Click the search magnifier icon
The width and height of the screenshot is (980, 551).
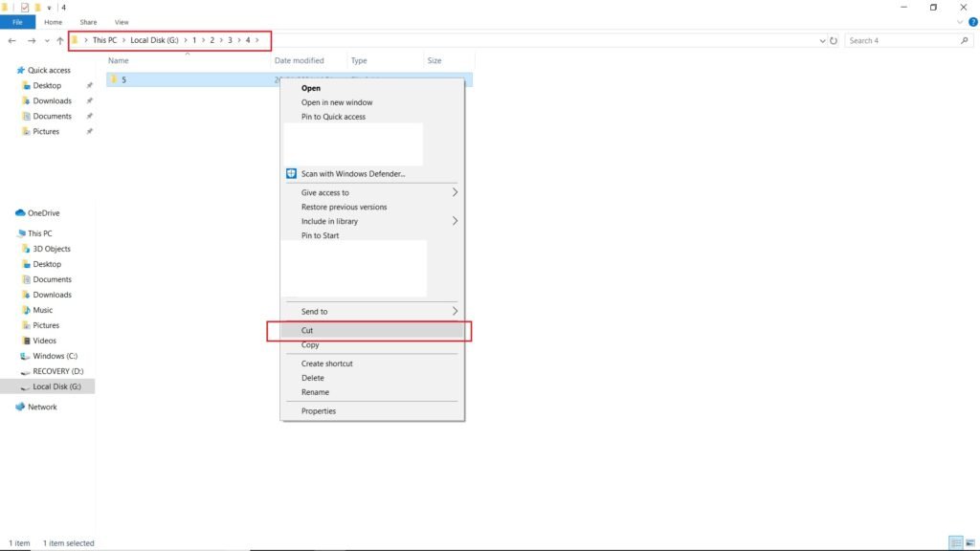point(965,40)
